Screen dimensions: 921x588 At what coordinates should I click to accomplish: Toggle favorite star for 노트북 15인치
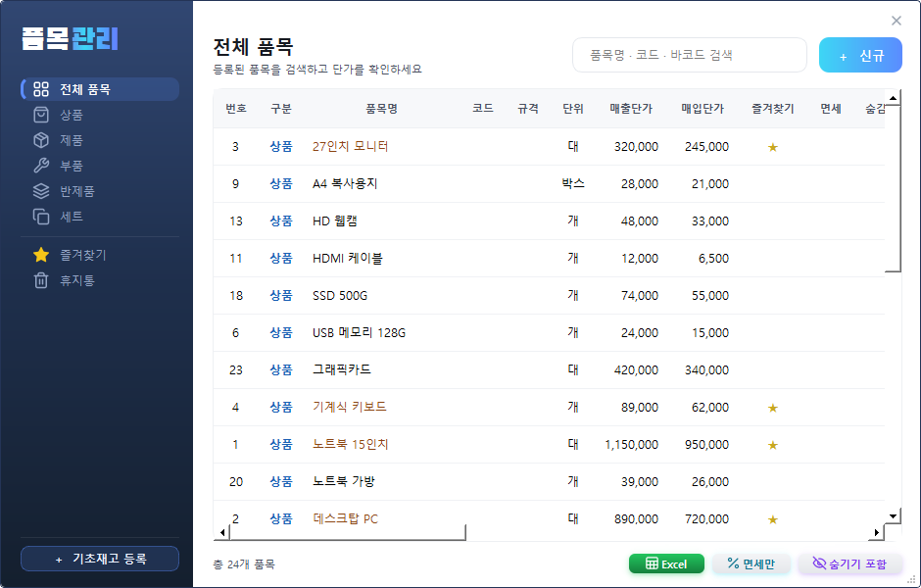773,445
